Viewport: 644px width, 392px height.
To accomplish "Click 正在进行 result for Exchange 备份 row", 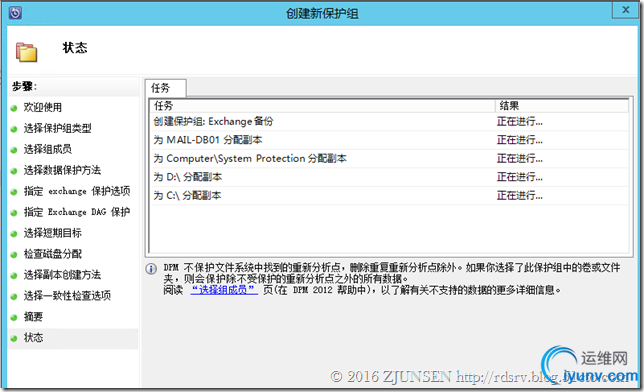I will click(520, 122).
